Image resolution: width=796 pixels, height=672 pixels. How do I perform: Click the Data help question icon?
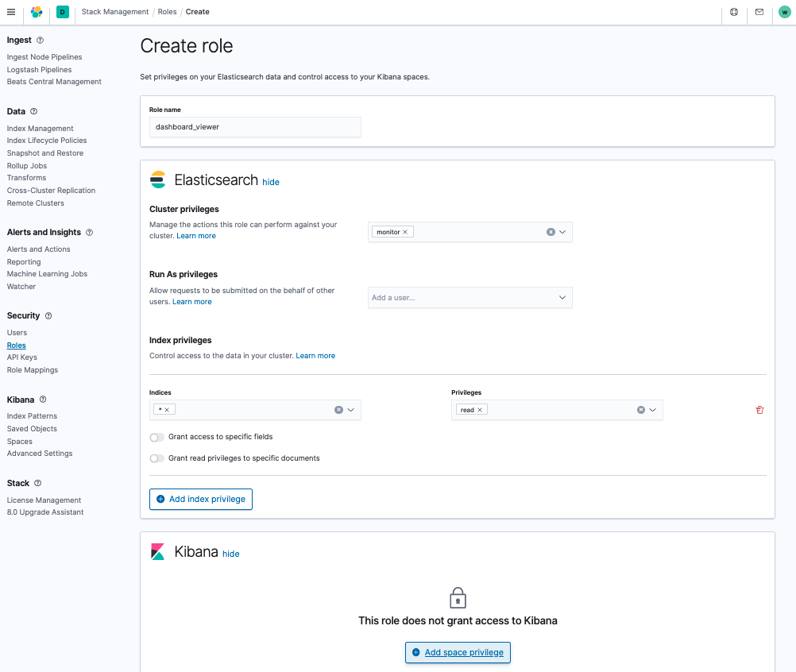click(x=34, y=111)
